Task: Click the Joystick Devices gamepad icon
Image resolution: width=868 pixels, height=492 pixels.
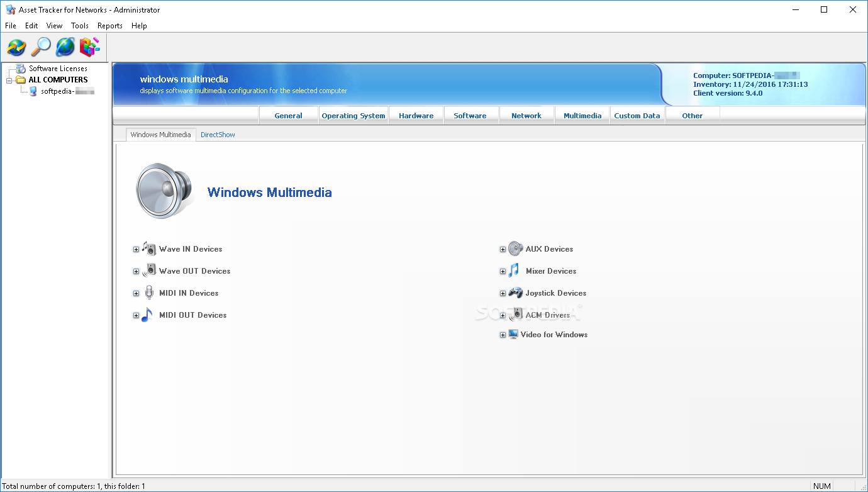Action: pos(515,293)
